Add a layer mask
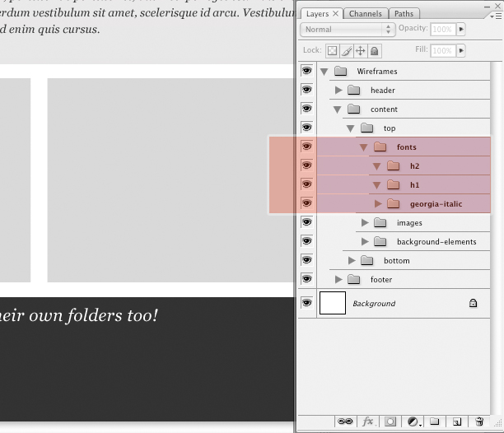Screen dimensions: 504x433 coord(390,421)
